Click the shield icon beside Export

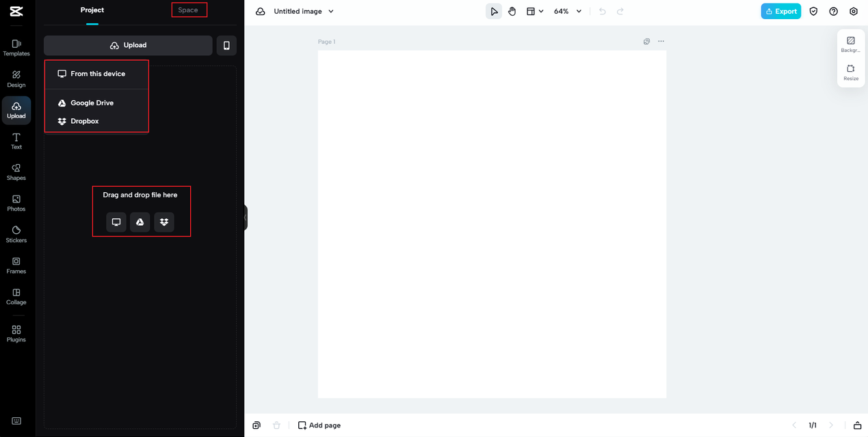click(x=813, y=12)
